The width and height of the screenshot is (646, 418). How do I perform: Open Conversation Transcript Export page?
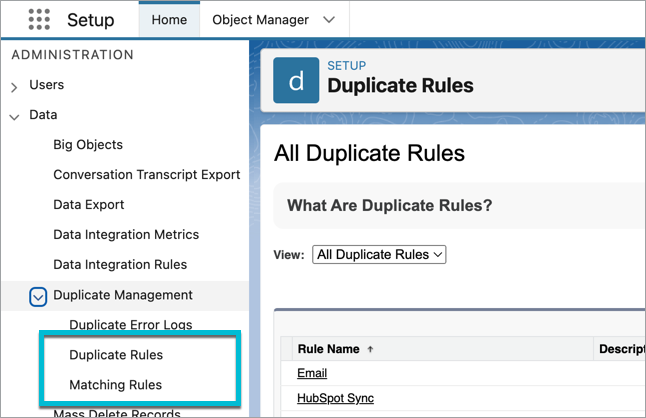coord(147,175)
